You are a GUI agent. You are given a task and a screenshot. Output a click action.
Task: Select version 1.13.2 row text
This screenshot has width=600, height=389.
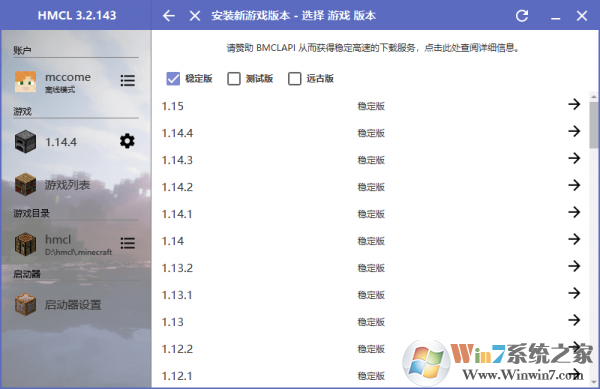click(177, 268)
